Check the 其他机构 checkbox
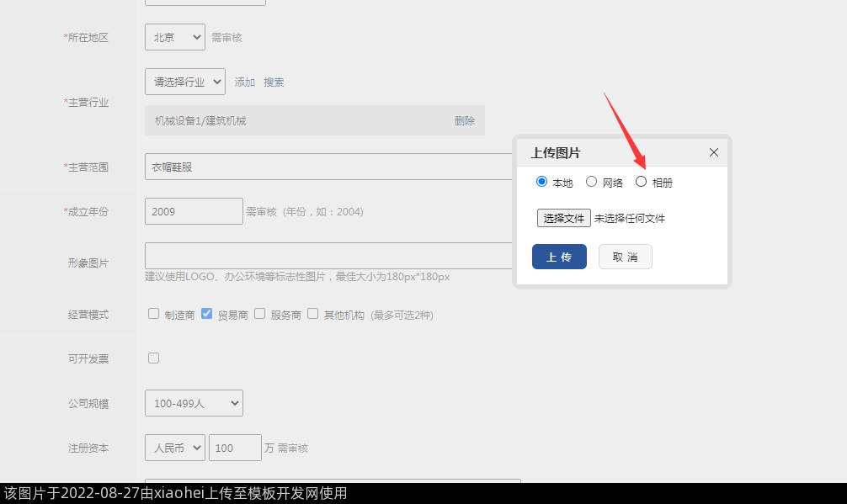This screenshot has height=504, width=847. pyautogui.click(x=312, y=314)
